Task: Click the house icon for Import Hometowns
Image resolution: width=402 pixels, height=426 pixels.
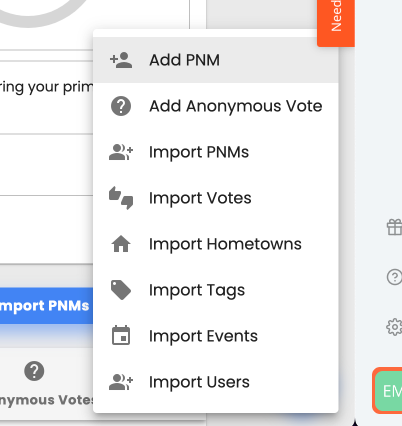Action: 121,244
